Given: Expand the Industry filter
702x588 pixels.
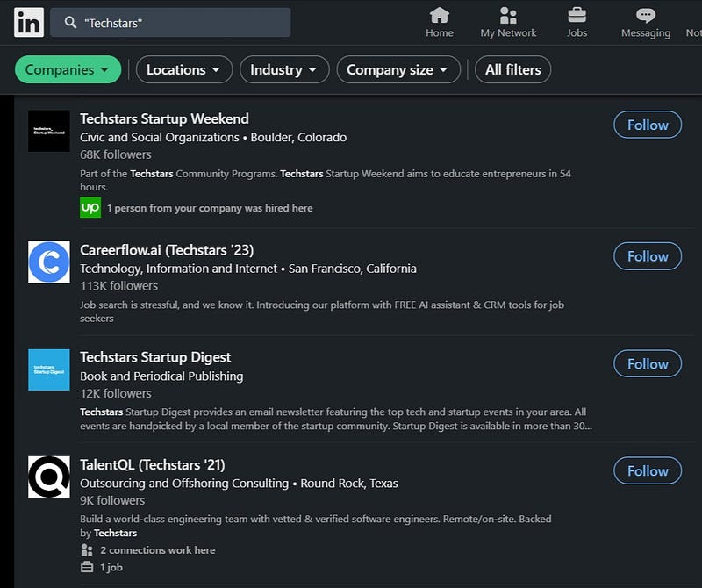Looking at the screenshot, I should tap(284, 69).
